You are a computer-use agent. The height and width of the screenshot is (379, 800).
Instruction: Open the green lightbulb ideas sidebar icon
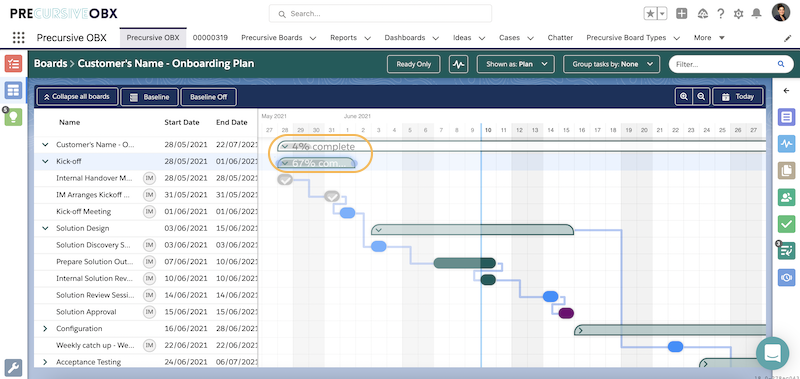click(13, 117)
